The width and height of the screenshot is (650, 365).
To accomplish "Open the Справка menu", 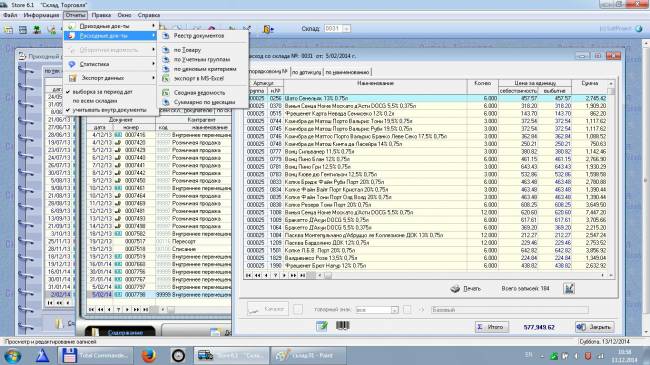I will coord(148,15).
